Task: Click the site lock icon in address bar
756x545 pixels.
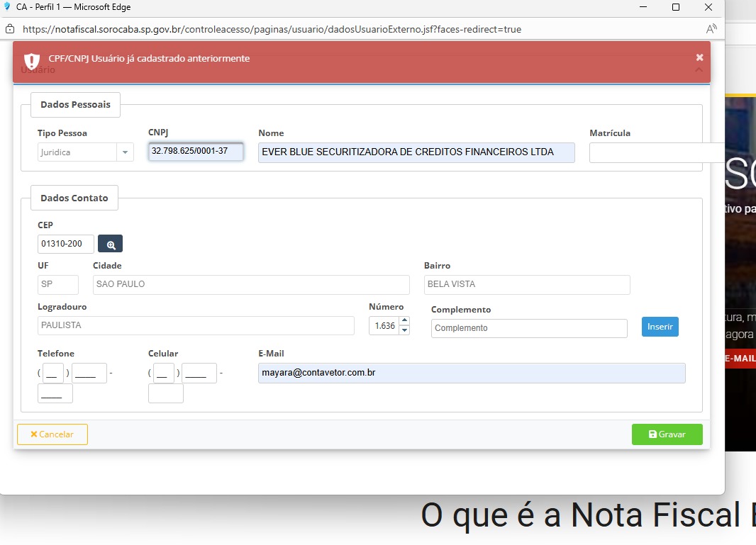Action: [x=10, y=29]
